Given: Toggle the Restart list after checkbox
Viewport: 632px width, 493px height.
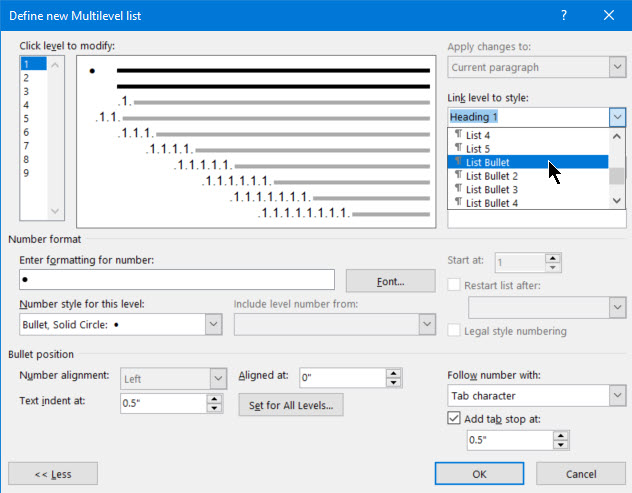Looking at the screenshot, I should pyautogui.click(x=454, y=285).
